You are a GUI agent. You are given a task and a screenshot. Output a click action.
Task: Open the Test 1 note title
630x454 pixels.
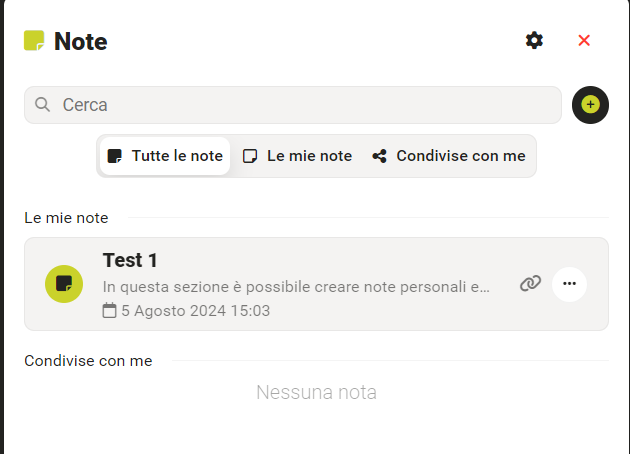130,260
